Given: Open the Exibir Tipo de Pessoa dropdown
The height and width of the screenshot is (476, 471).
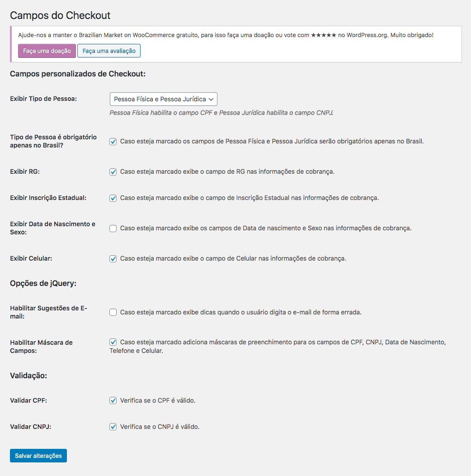Looking at the screenshot, I should [x=163, y=99].
